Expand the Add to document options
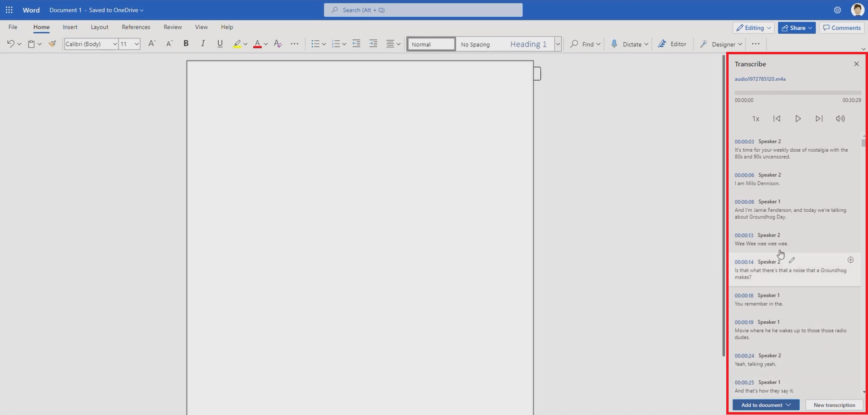This screenshot has width=868, height=415. (x=788, y=405)
